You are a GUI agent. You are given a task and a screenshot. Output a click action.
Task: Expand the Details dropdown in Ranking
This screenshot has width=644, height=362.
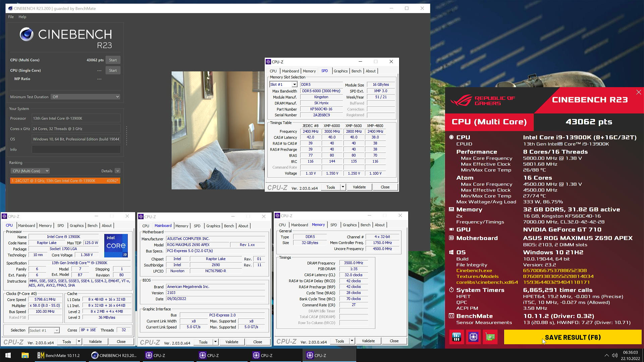(117, 171)
